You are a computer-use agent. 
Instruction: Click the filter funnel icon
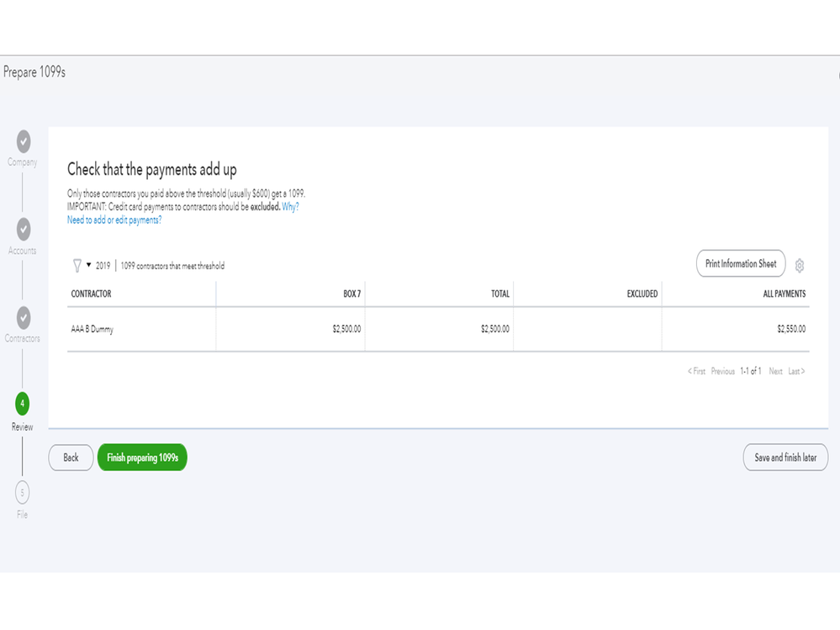(x=77, y=266)
